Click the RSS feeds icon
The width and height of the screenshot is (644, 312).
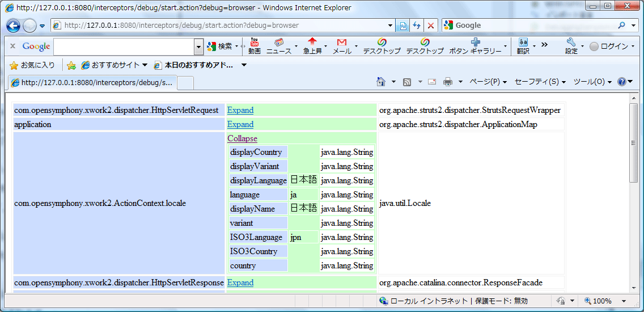(407, 82)
